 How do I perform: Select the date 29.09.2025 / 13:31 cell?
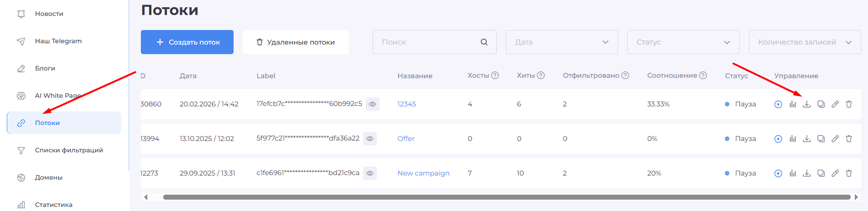point(207,173)
